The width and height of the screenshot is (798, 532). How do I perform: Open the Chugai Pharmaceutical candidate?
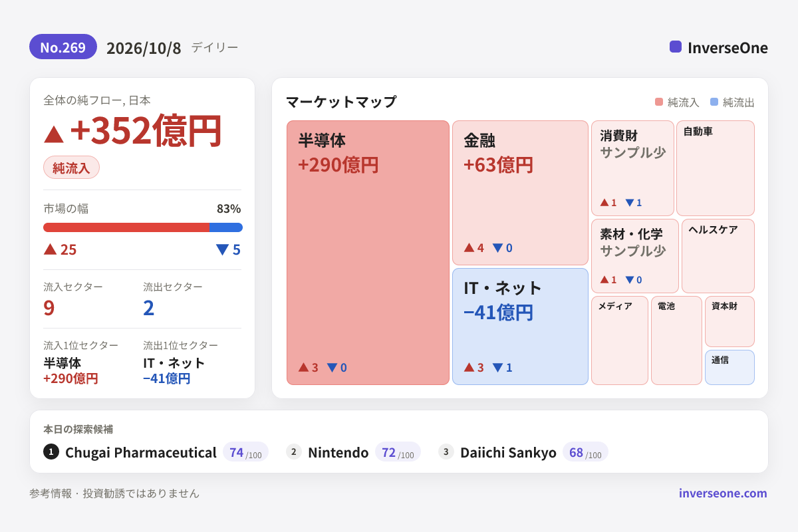(141, 452)
